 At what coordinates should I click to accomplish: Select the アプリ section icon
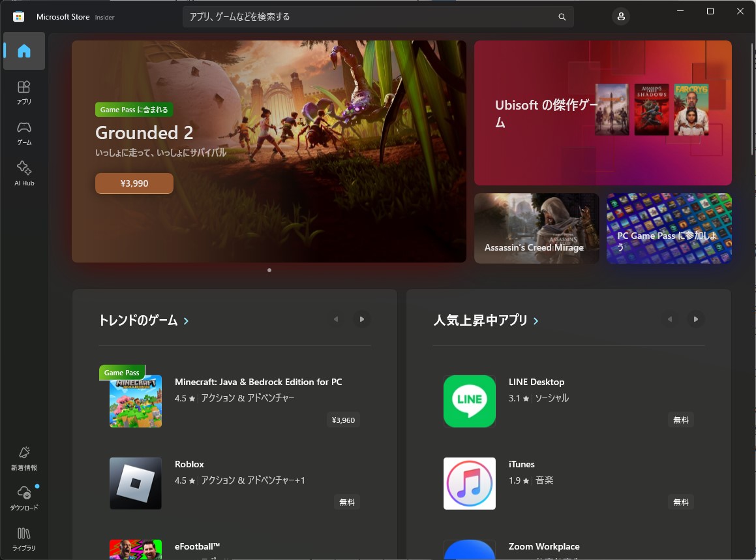[x=23, y=91]
